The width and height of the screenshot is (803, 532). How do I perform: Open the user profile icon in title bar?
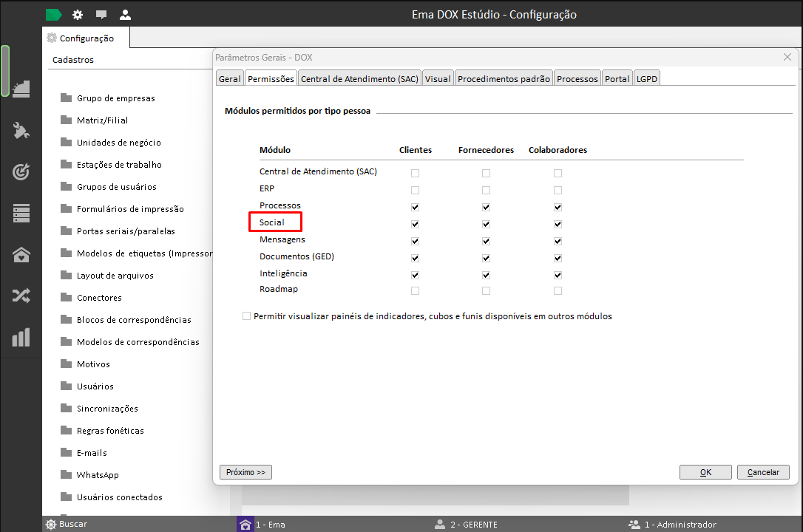coord(125,15)
